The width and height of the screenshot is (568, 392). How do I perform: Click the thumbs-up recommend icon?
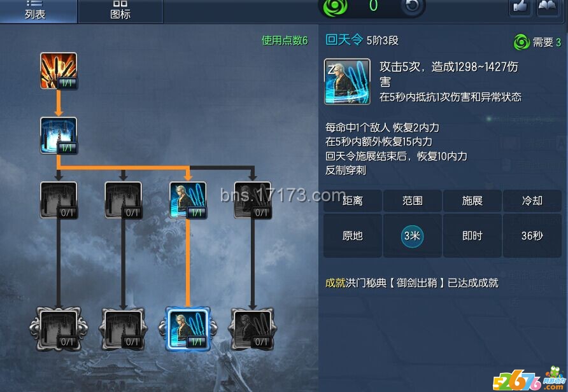click(x=520, y=7)
